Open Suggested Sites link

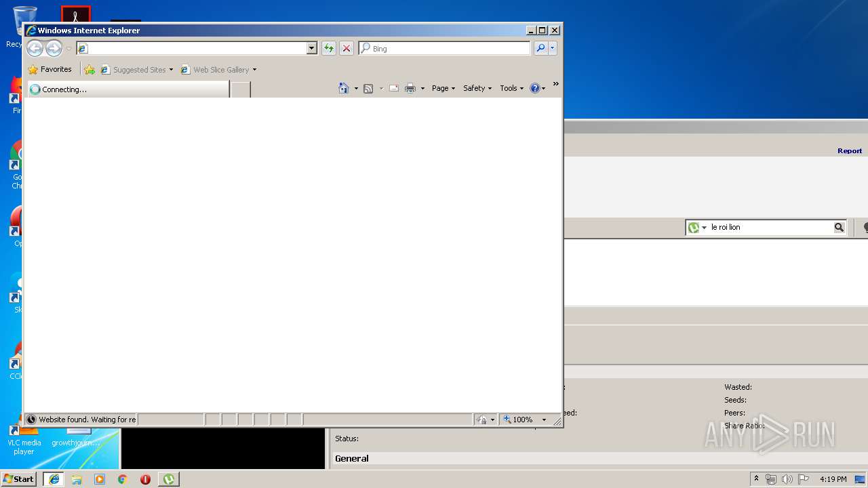136,69
